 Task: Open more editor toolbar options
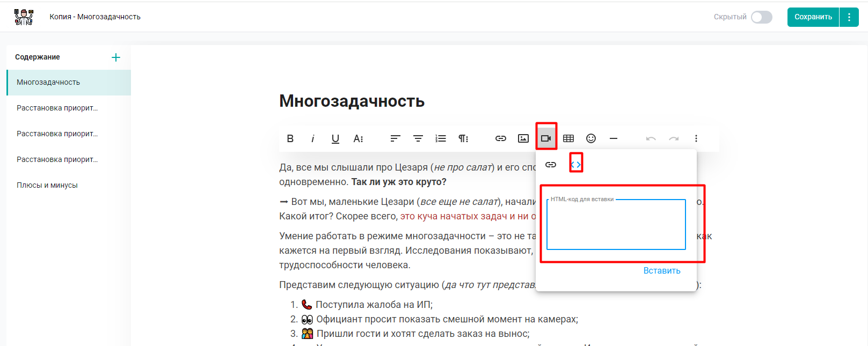coord(696,138)
